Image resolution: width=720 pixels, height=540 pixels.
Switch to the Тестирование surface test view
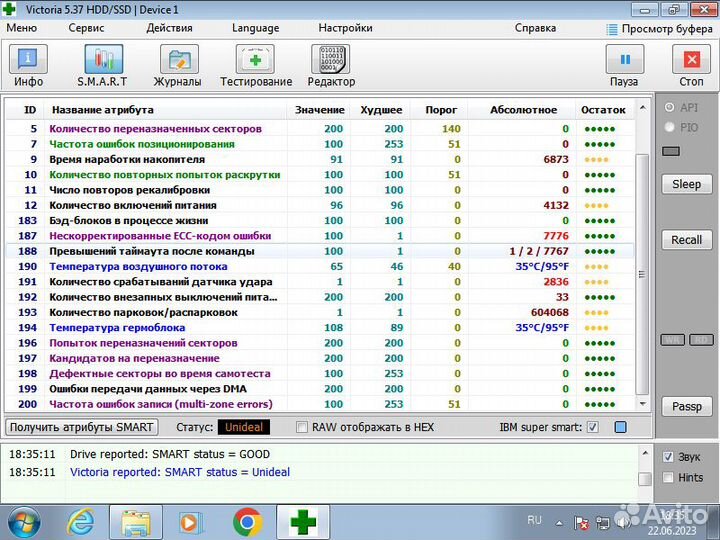coord(256,66)
